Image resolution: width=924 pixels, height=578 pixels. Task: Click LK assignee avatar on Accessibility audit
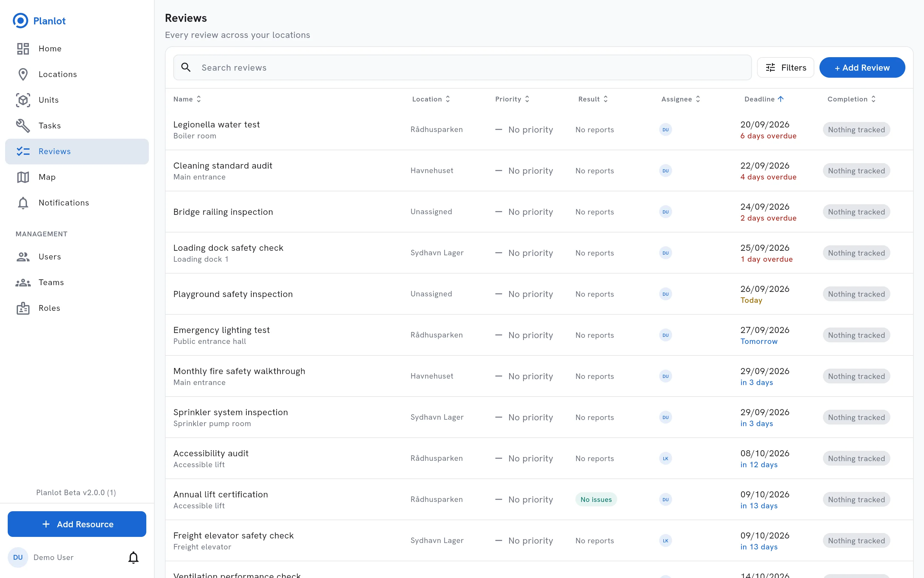point(665,458)
